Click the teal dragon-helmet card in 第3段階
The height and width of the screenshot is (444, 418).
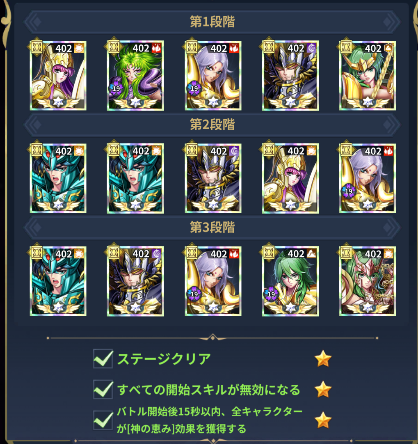(x=58, y=281)
